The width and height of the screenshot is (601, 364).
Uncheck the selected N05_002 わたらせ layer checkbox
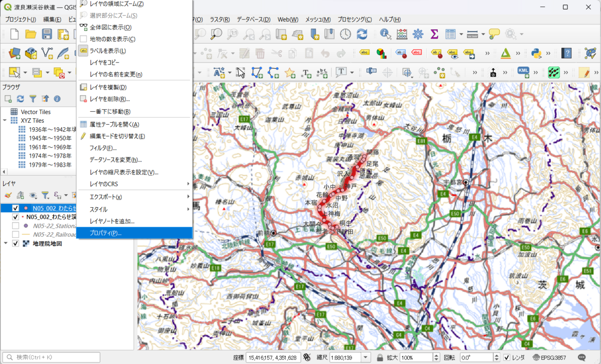[16, 208]
